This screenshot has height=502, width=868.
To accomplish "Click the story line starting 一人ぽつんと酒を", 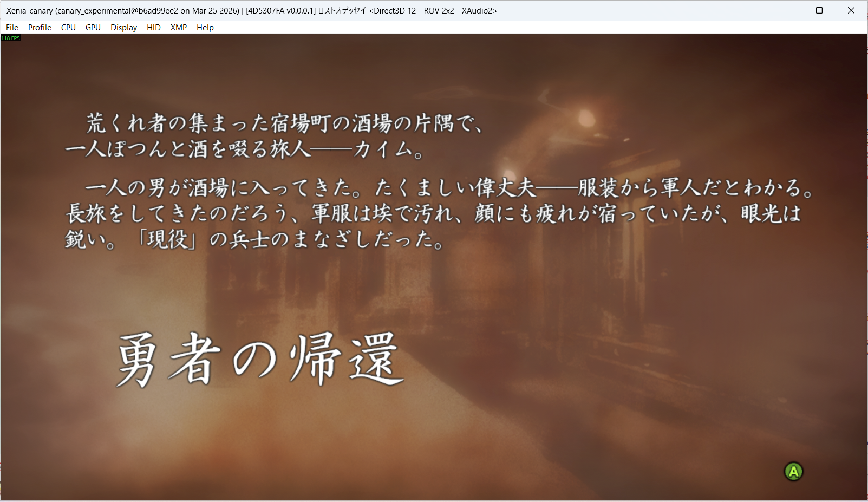I will (x=244, y=148).
